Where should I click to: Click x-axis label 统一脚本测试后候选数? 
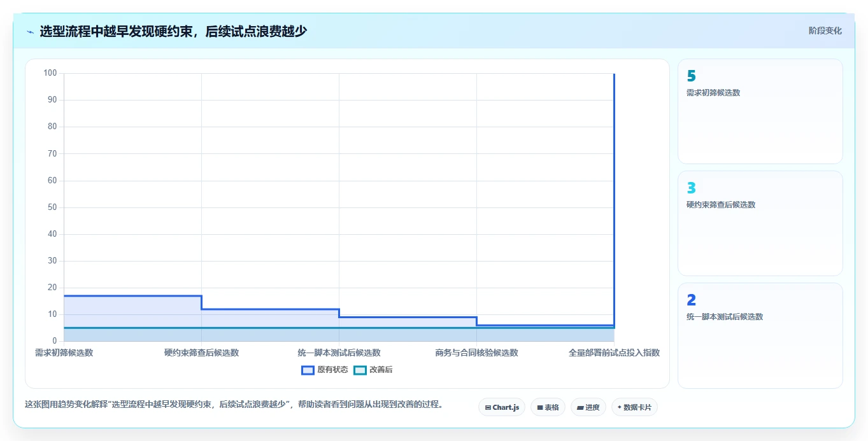coord(339,353)
